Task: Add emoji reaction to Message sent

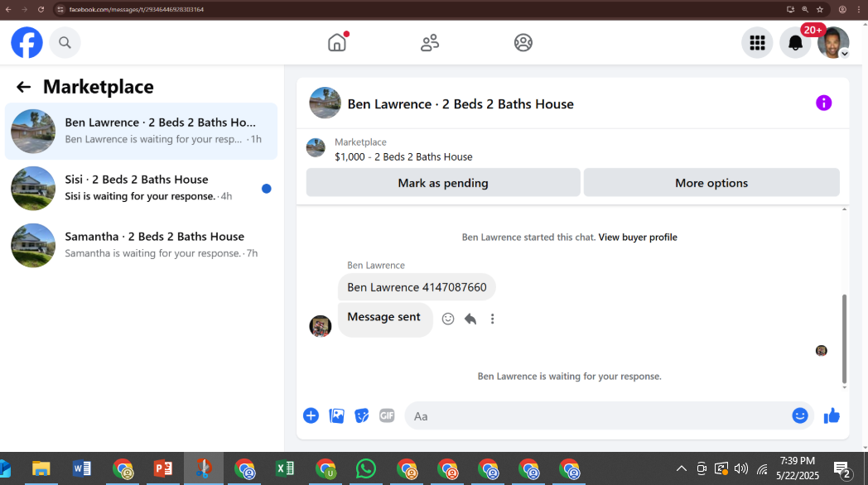Action: tap(448, 319)
